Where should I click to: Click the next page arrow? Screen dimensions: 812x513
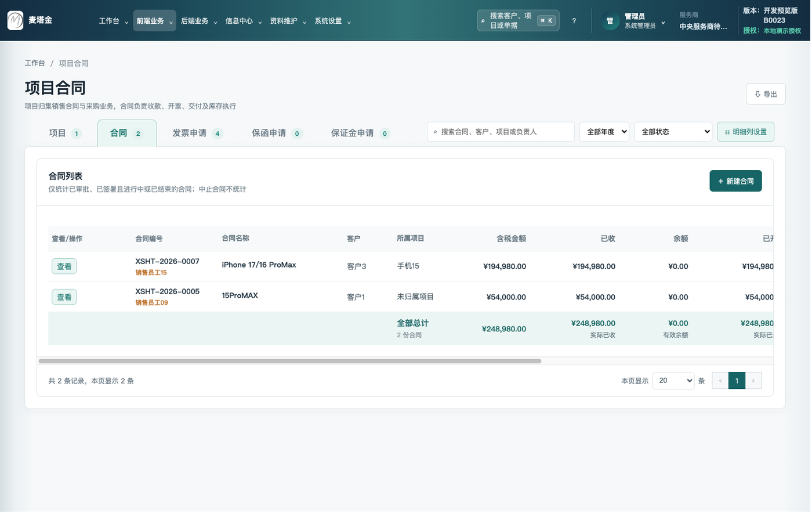click(755, 381)
